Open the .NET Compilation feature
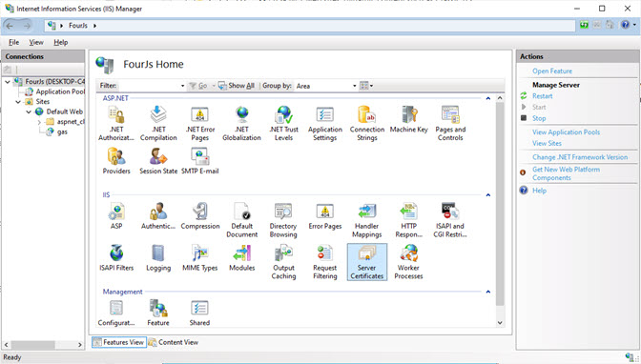This screenshot has width=641, height=364. coord(158,123)
